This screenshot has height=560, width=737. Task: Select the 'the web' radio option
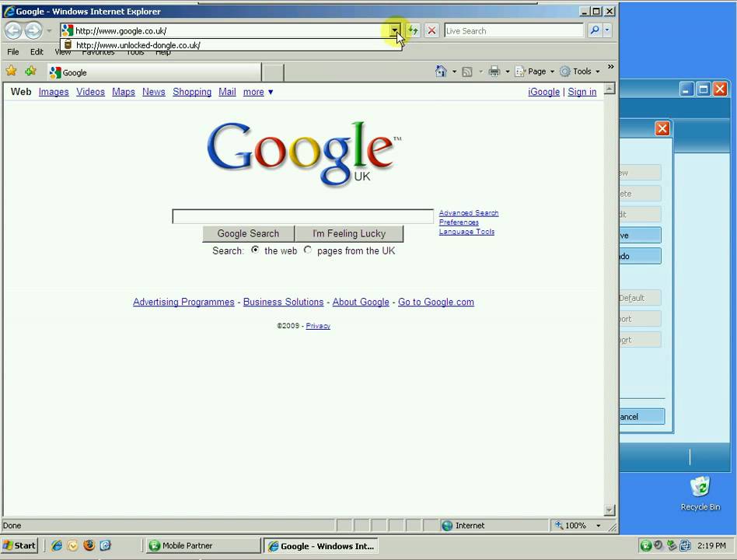point(255,250)
